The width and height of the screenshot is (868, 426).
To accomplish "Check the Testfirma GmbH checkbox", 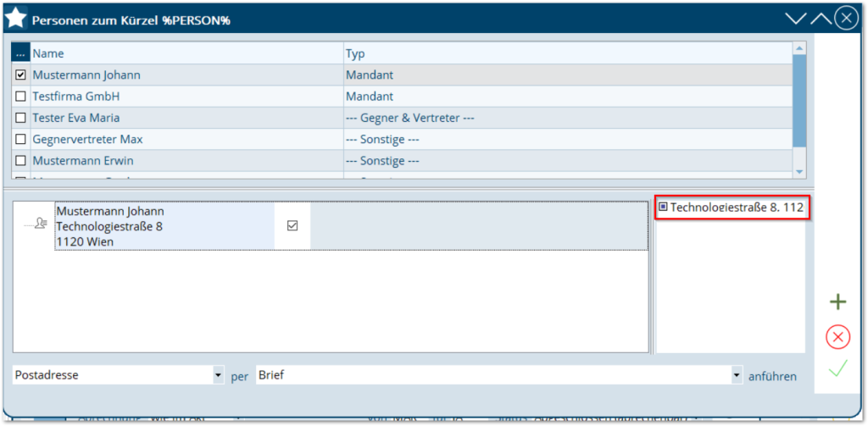I will 21,97.
